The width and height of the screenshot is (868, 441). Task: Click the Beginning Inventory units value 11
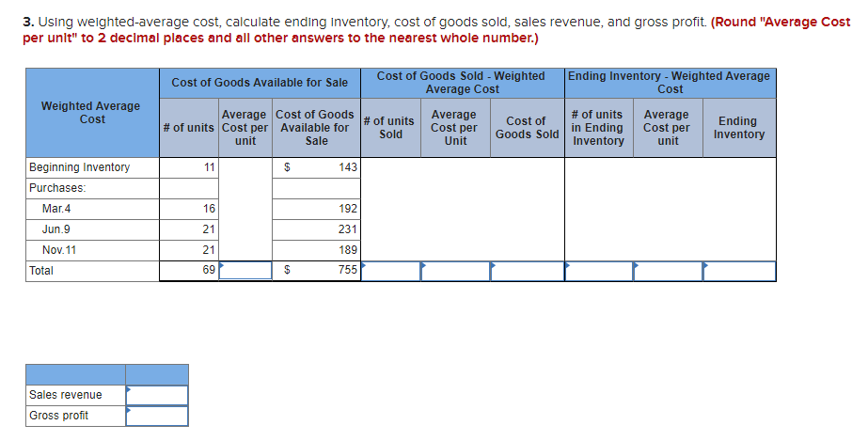tap(209, 167)
